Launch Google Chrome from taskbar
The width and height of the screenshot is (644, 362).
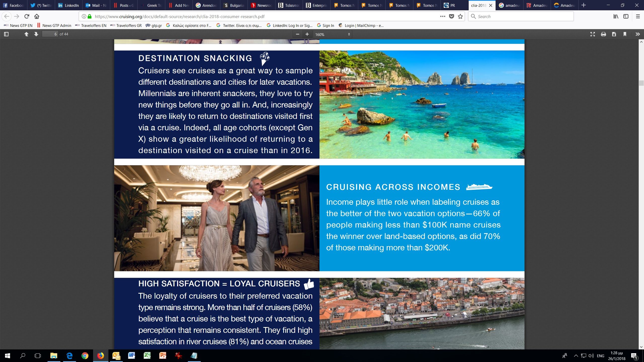tap(85, 356)
